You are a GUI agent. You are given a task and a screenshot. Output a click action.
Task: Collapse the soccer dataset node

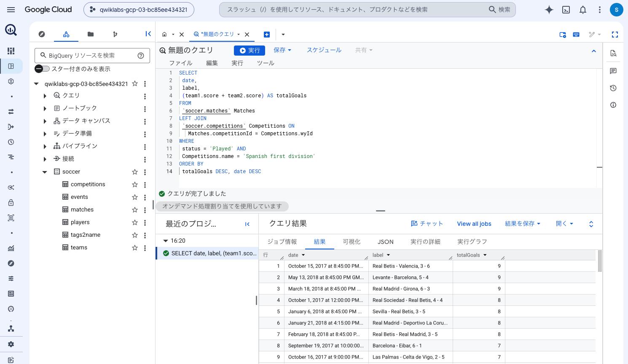click(45, 172)
